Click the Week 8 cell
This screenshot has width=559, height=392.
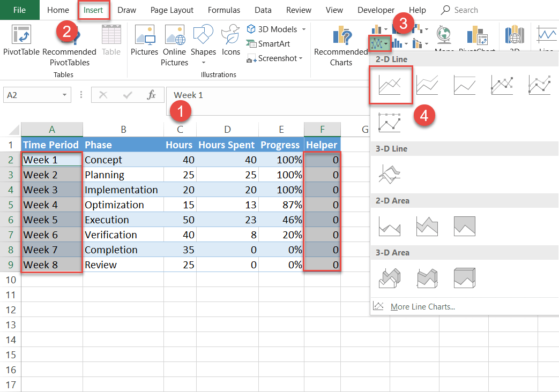coord(52,265)
